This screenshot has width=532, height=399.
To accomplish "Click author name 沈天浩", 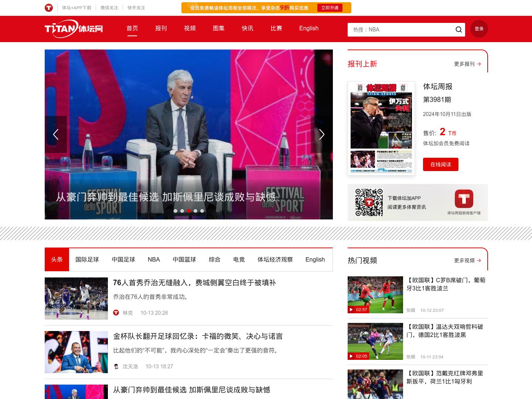I will pyautogui.click(x=130, y=366).
